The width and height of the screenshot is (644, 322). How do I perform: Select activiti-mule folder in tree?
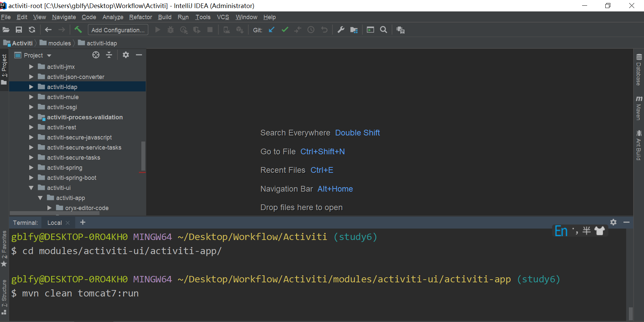tap(63, 97)
